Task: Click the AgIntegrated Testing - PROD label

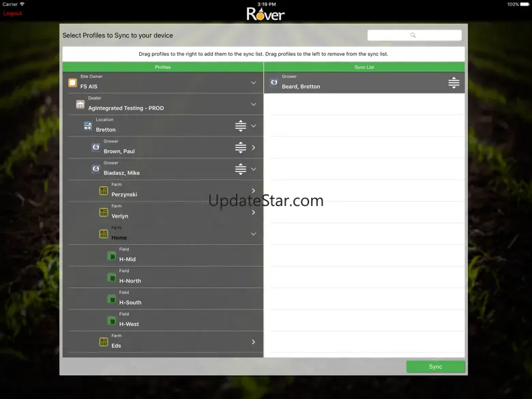Action: [x=126, y=108]
